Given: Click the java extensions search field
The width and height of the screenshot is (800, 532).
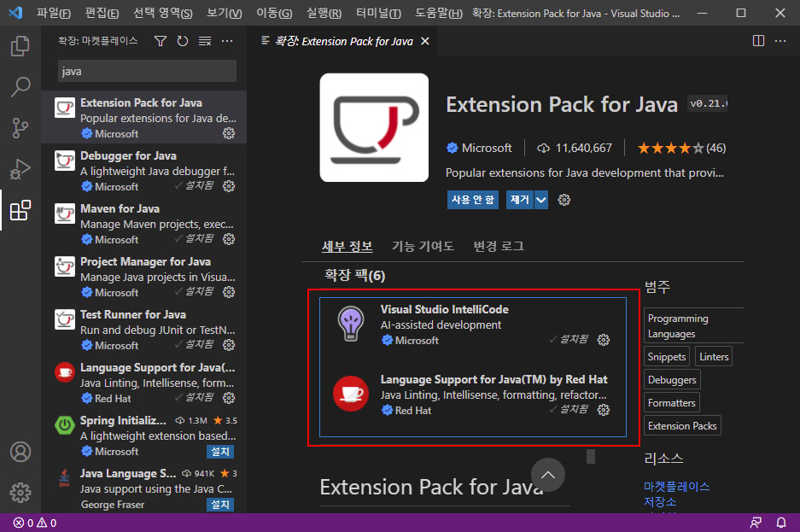Looking at the screenshot, I should click(147, 72).
